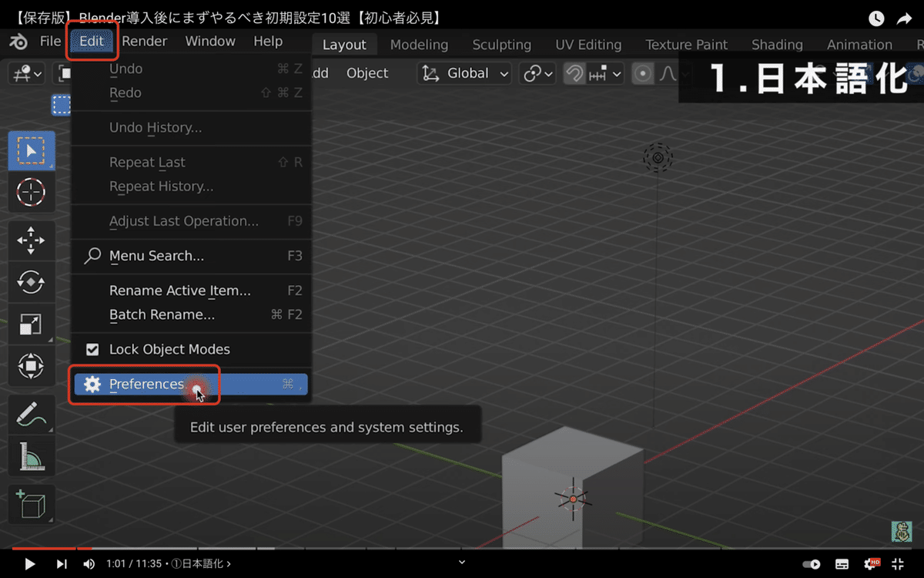Image resolution: width=924 pixels, height=578 pixels.
Task: Switch to the Shading workspace tab
Action: 777,45
